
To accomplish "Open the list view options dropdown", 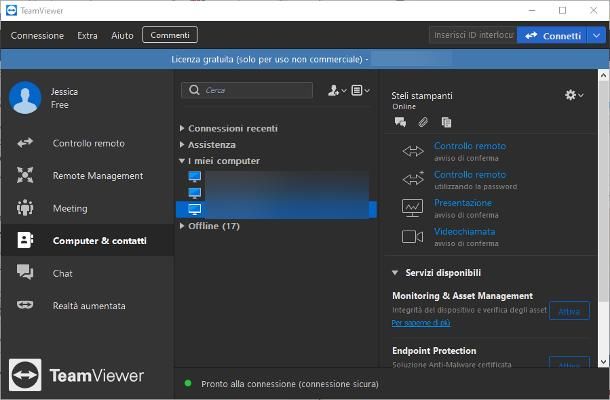I will point(360,91).
